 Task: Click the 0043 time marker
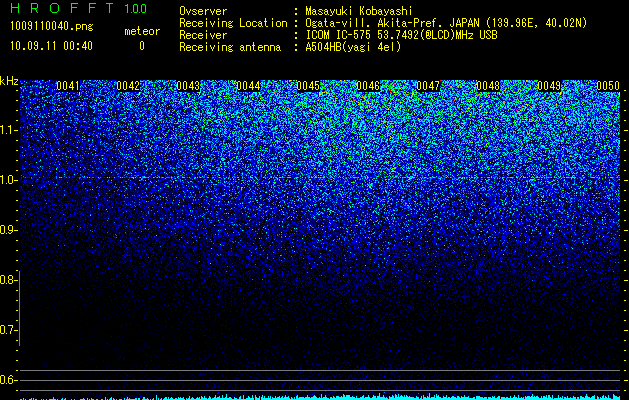pos(188,86)
